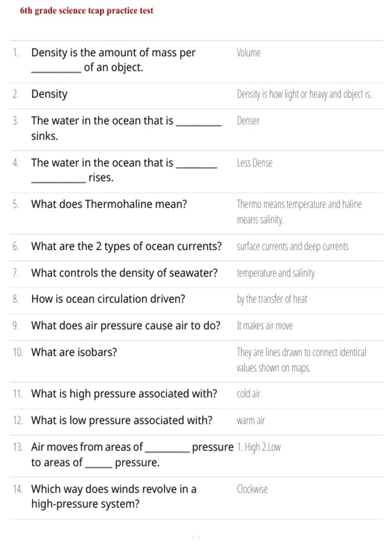Select question 'What are isobars?'
Screen dimensions: 392x556
[74, 352]
